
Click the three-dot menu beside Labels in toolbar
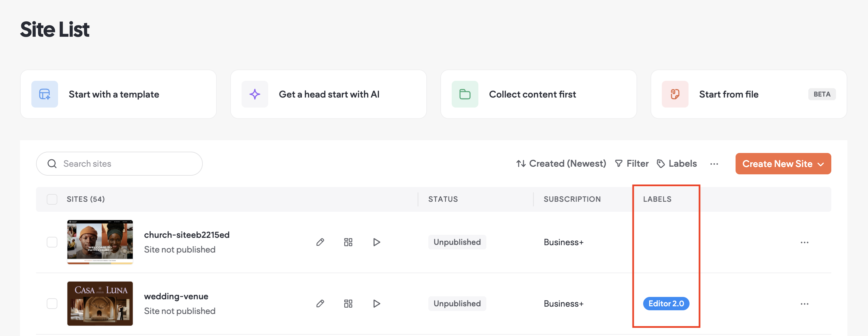[714, 164]
